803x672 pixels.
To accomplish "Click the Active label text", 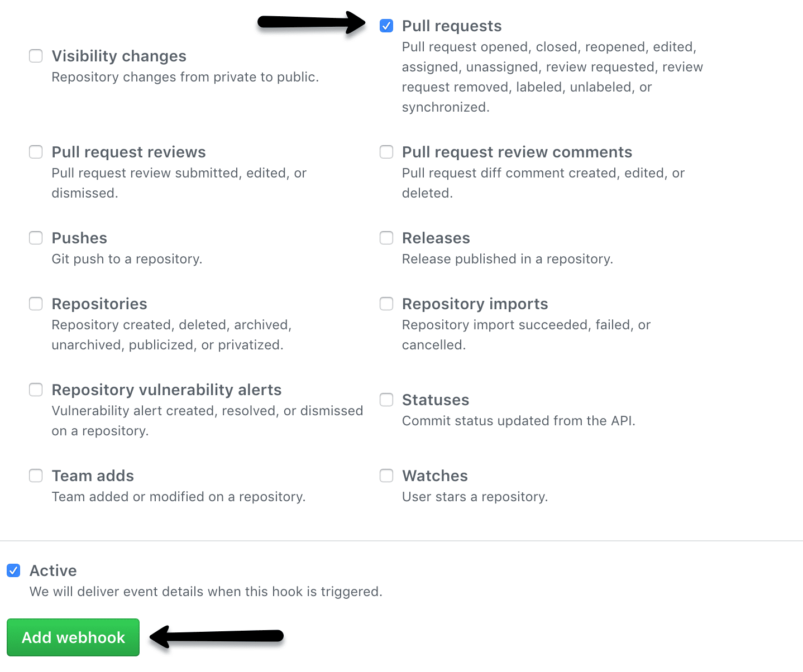I will click(x=53, y=570).
